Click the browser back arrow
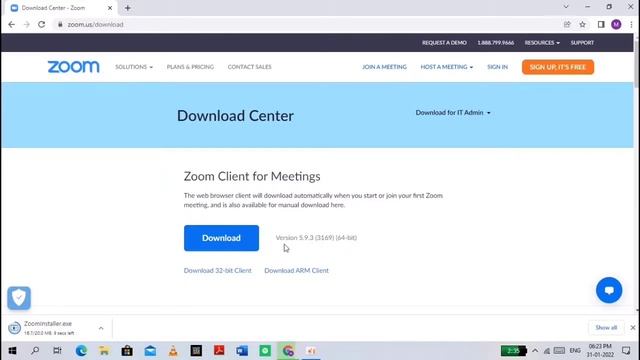 pyautogui.click(x=11, y=24)
